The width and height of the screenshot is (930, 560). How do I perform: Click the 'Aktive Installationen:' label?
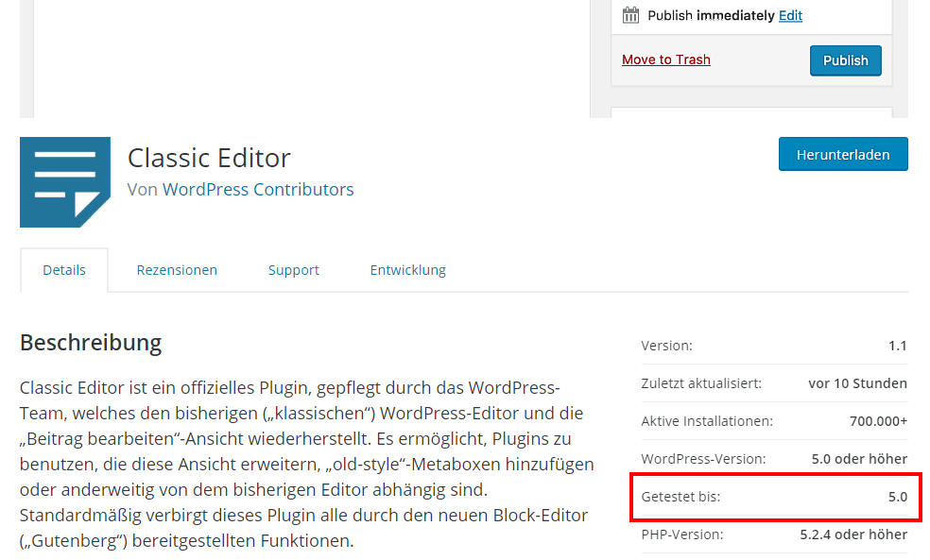[707, 421]
